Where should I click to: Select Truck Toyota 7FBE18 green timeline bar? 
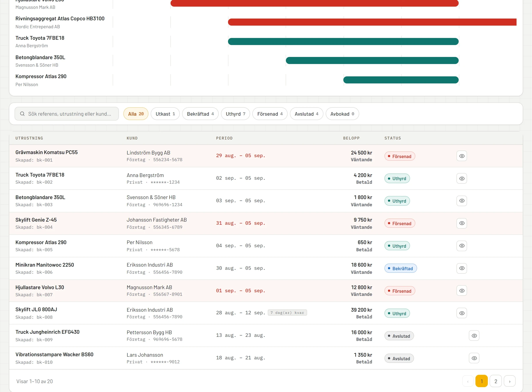[x=343, y=41]
